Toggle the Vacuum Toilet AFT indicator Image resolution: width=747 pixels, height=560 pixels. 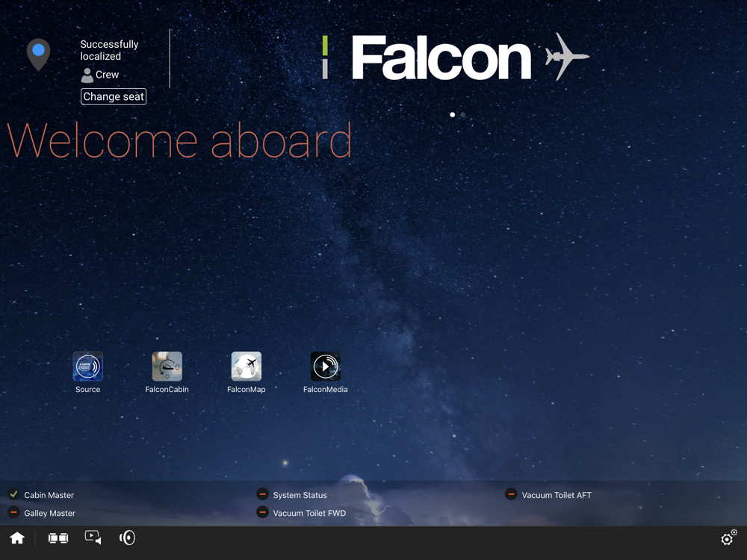point(511,494)
